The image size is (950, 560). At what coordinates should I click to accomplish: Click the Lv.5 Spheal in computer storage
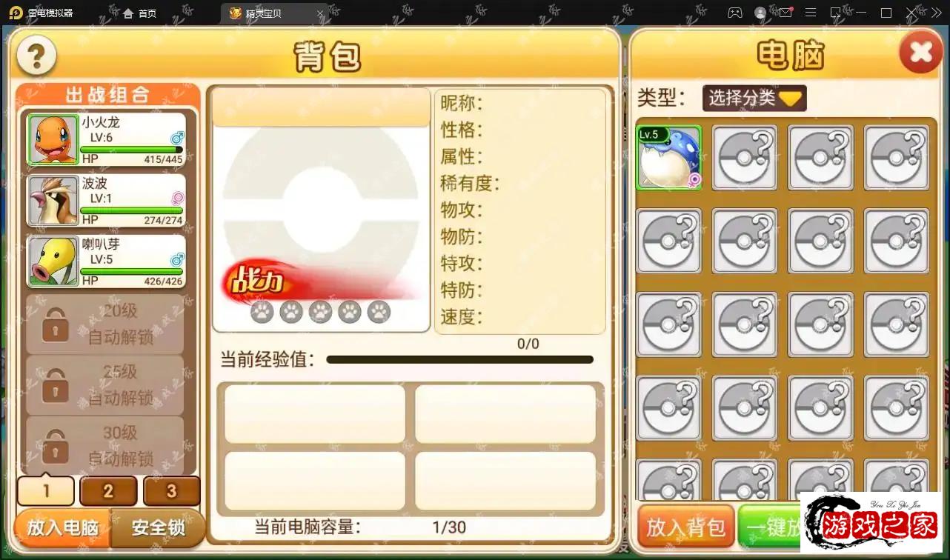(x=669, y=158)
